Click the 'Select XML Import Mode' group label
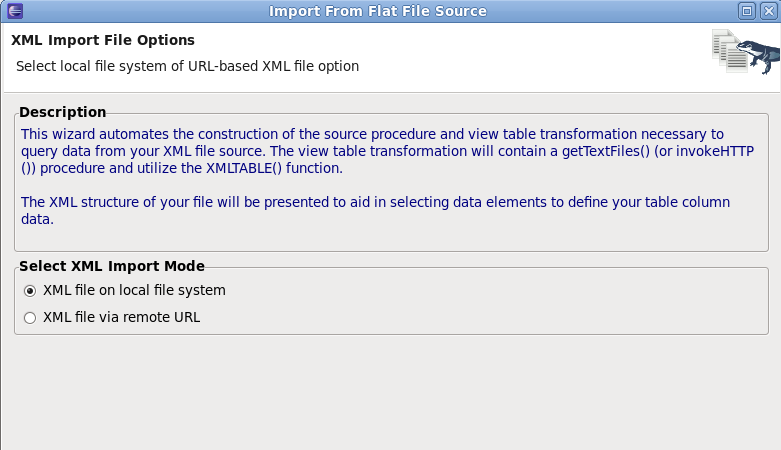The height and width of the screenshot is (450, 781). pos(112,266)
